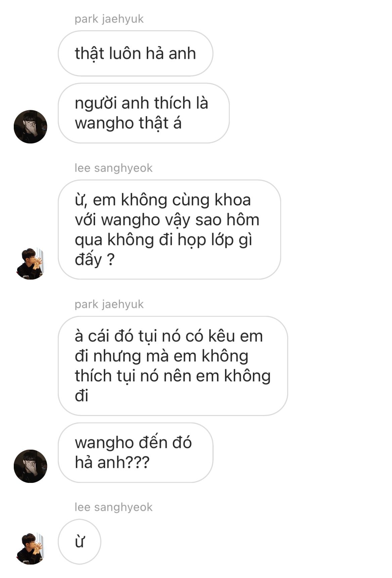
Task: Tap 'wangho thật á' text in second bubble
Action: (128, 123)
